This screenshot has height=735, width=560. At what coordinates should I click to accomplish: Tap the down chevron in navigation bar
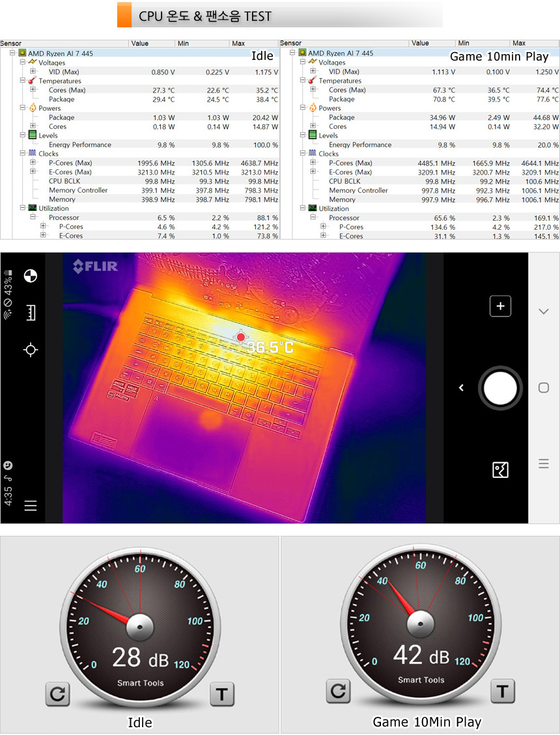coord(544,312)
